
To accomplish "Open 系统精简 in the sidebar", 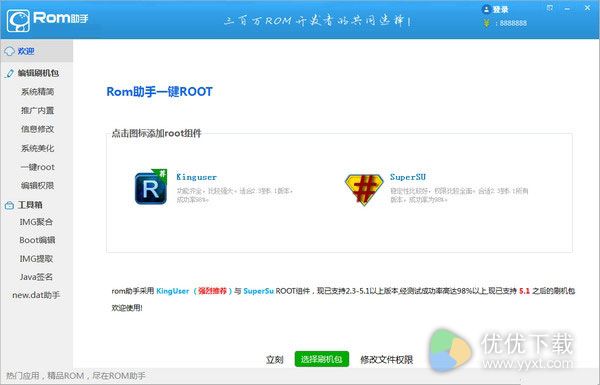I will click(x=38, y=92).
